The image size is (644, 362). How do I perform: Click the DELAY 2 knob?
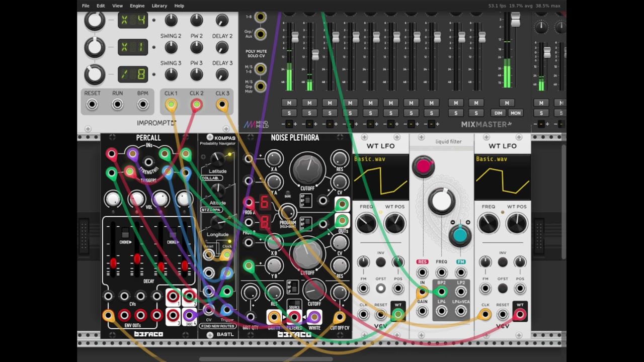pos(222,47)
